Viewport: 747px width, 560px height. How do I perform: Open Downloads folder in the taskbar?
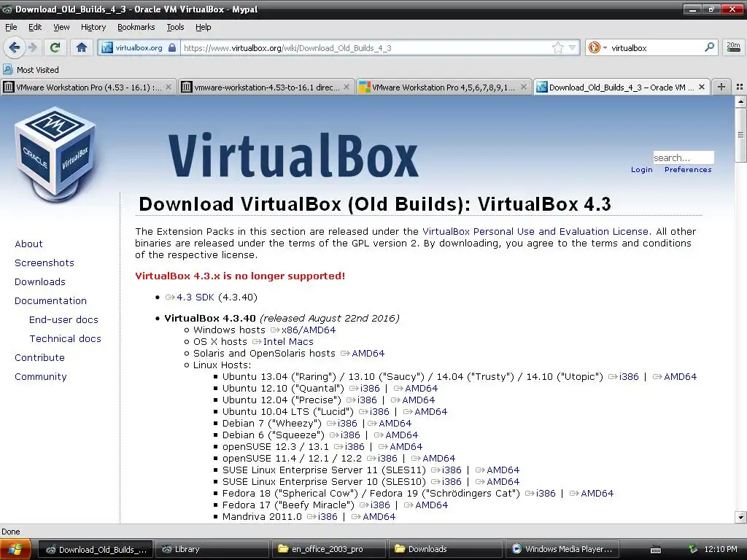click(x=445, y=550)
